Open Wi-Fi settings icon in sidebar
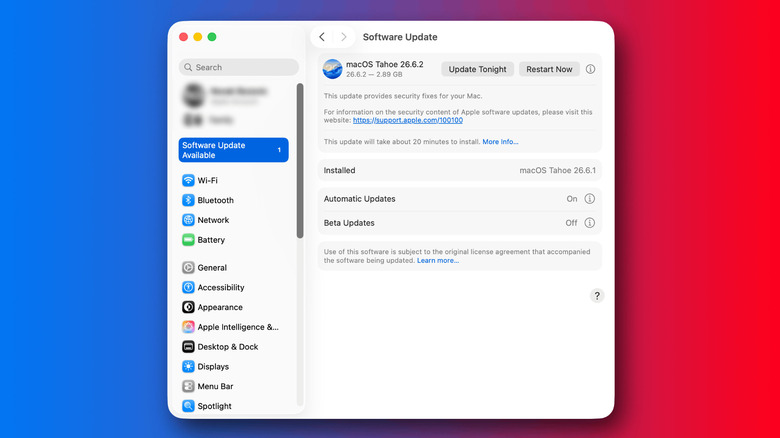 [188, 180]
